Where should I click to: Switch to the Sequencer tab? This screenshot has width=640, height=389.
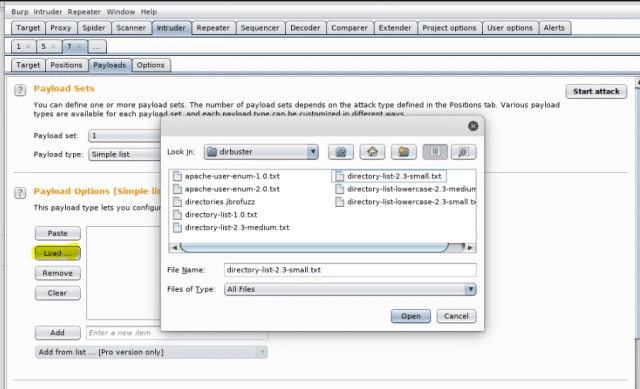[260, 28]
